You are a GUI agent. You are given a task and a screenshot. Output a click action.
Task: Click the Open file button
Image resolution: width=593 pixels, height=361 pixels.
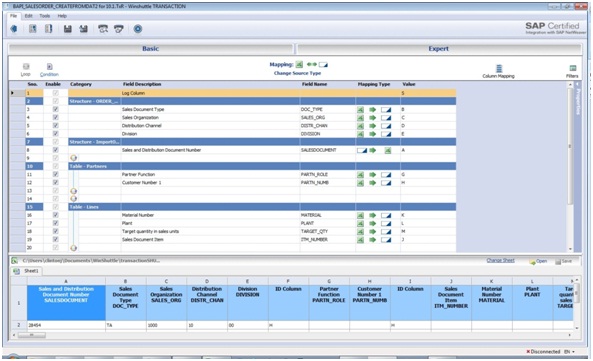[x=538, y=261]
